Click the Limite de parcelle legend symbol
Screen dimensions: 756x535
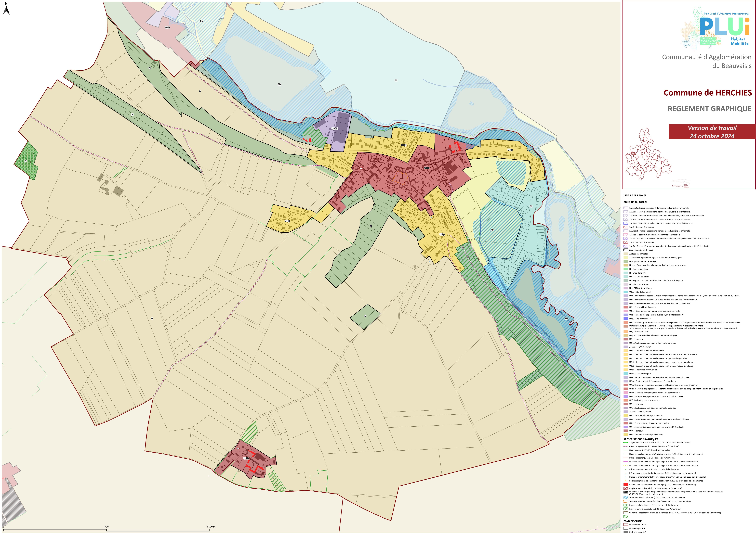coord(626,528)
